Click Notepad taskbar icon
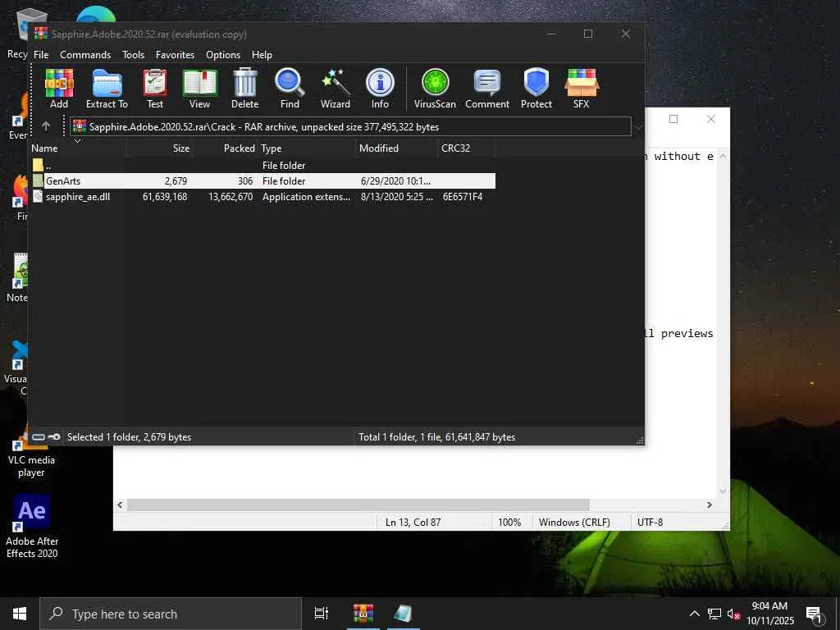The image size is (840, 630). 403,614
